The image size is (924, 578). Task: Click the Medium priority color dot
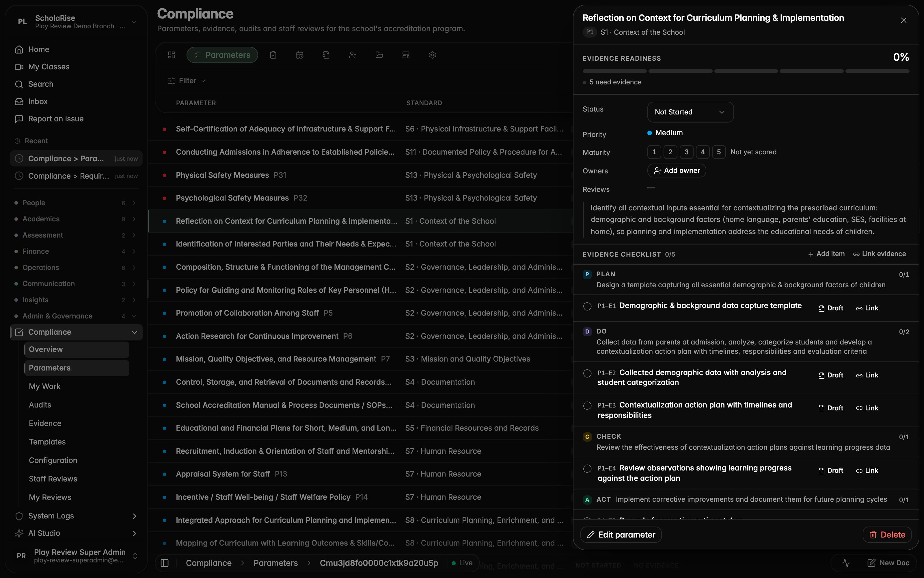tap(649, 133)
